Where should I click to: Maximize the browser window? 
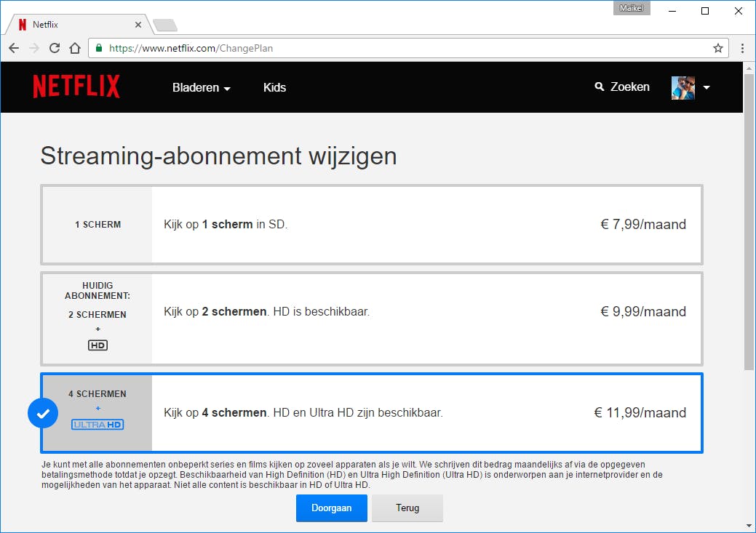(705, 11)
